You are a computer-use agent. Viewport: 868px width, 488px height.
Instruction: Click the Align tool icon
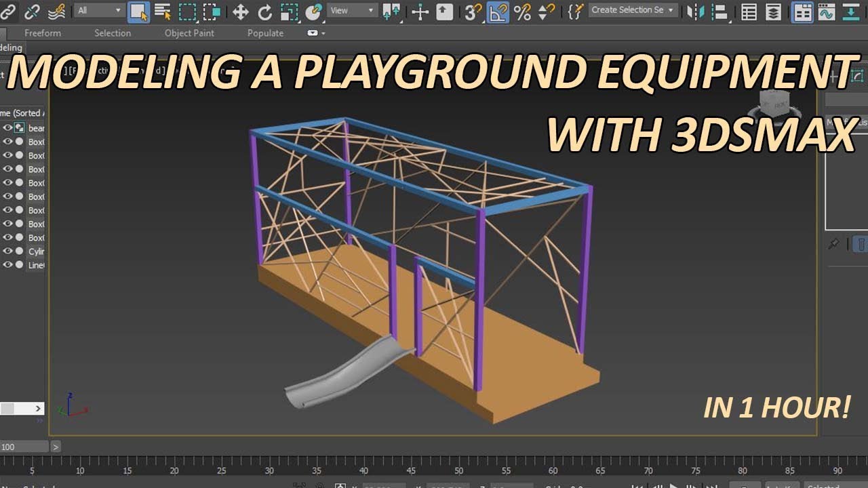pyautogui.click(x=719, y=11)
